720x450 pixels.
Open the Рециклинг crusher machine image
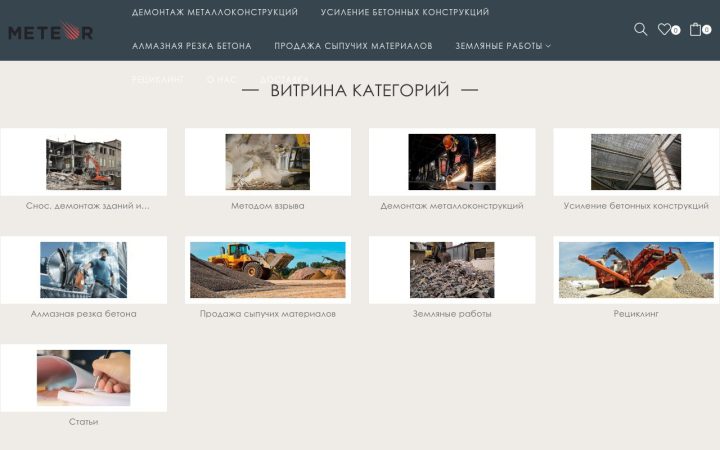point(636,270)
